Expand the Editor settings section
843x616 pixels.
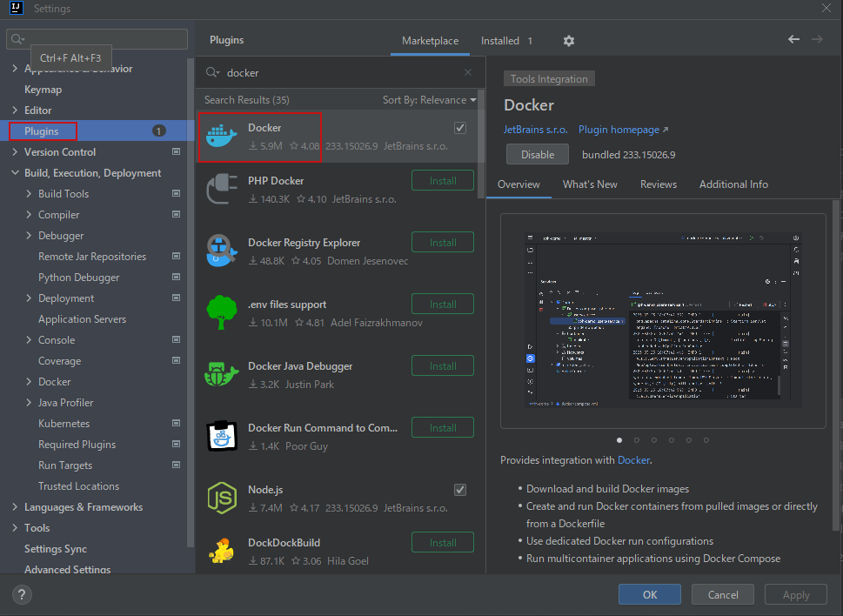click(x=15, y=110)
